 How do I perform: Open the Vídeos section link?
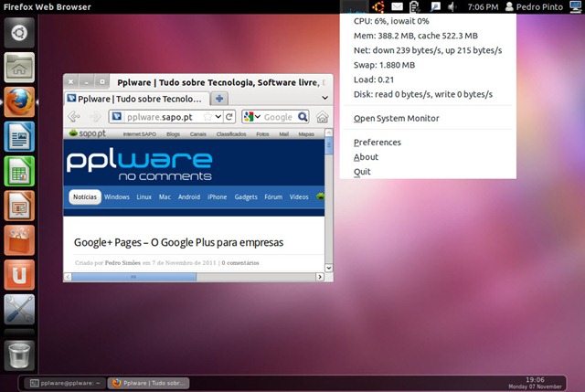pyautogui.click(x=299, y=197)
